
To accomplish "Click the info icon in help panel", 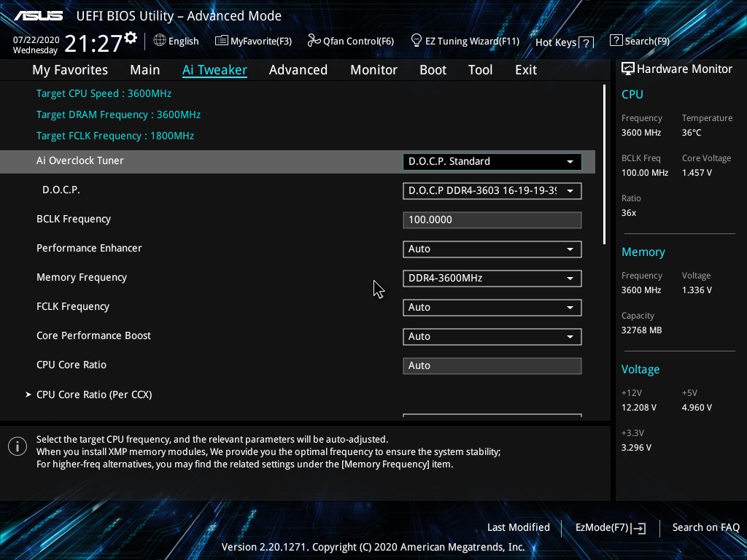I will (18, 446).
